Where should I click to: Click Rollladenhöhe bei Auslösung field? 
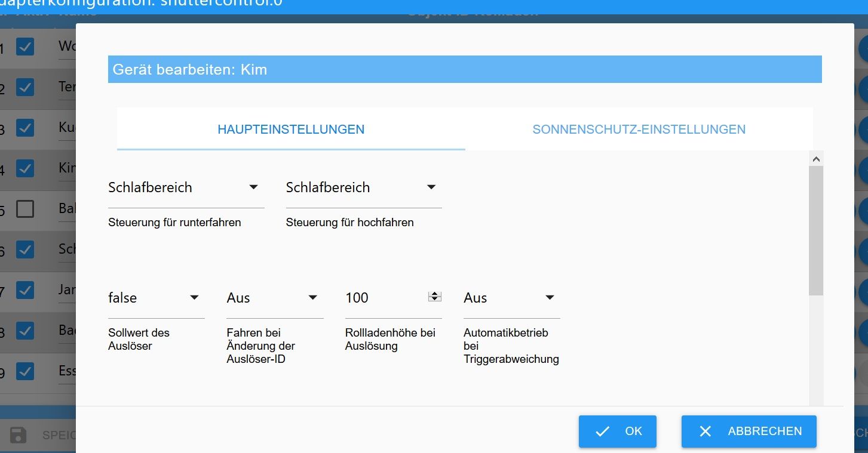(393, 298)
